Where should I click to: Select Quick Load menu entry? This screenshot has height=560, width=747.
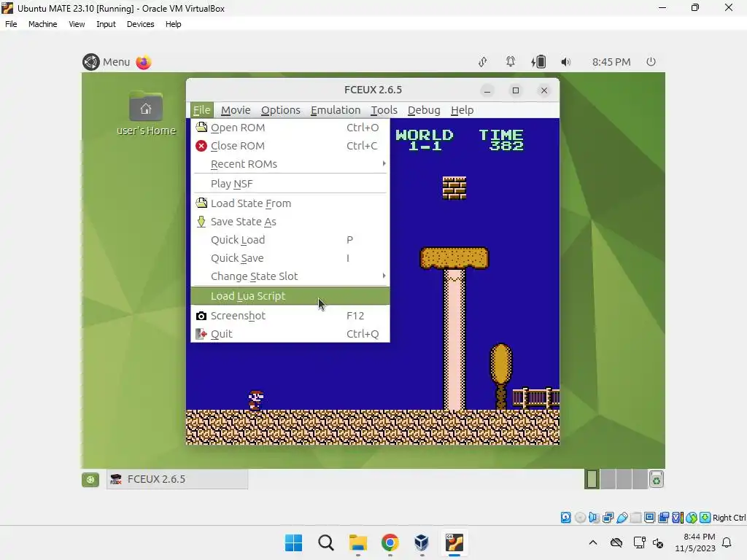(x=290, y=239)
